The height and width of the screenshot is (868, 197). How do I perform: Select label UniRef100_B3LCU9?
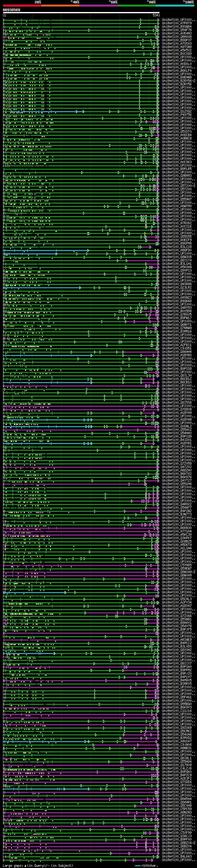tap(177, 247)
